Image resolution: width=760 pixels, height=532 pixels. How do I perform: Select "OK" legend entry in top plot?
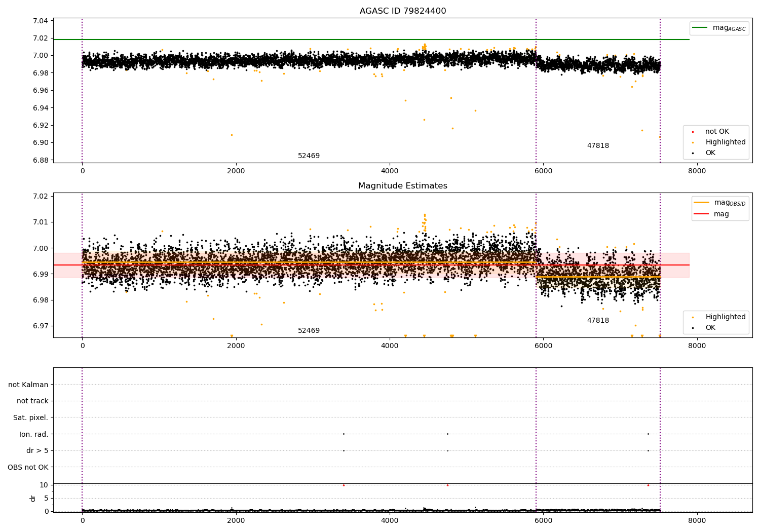pyautogui.click(x=710, y=153)
